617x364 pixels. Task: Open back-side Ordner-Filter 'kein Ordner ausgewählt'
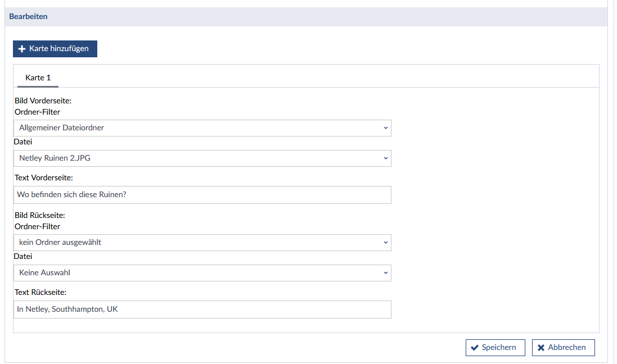click(x=201, y=243)
